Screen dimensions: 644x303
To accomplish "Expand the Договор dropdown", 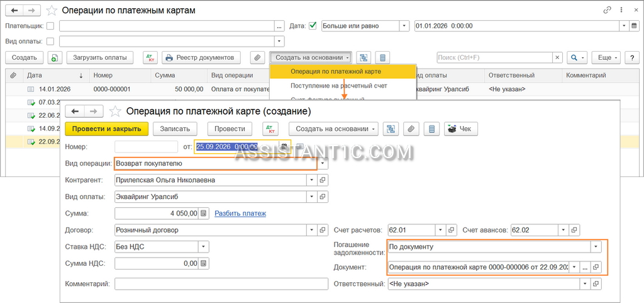I will [x=312, y=230].
